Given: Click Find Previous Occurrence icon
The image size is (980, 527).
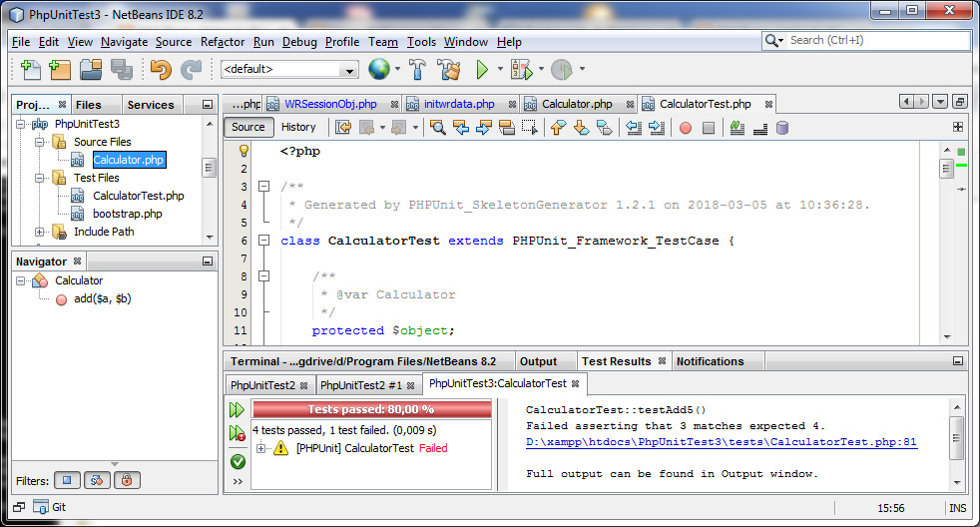Looking at the screenshot, I should point(461,128).
